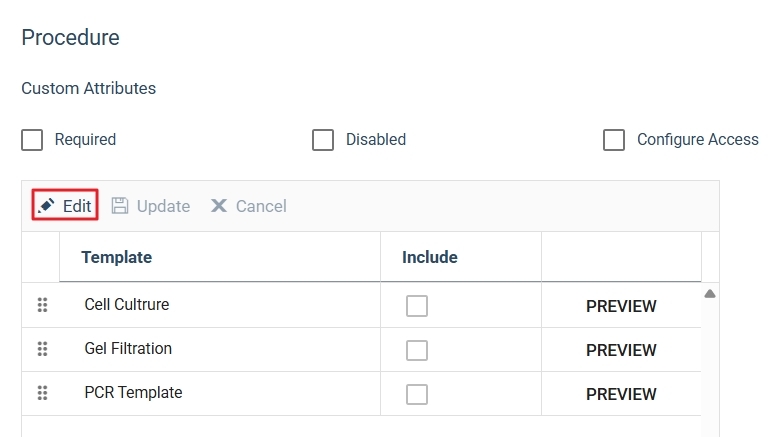Tick the Configure Access checkbox
The image size is (780, 437).
(614, 140)
